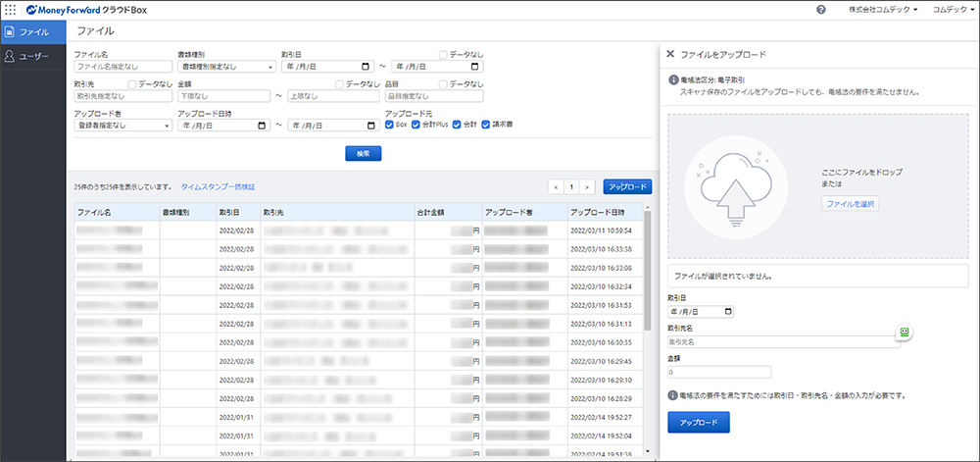Click タイムスタンプ一括検証 link
980x462 pixels.
(219, 187)
